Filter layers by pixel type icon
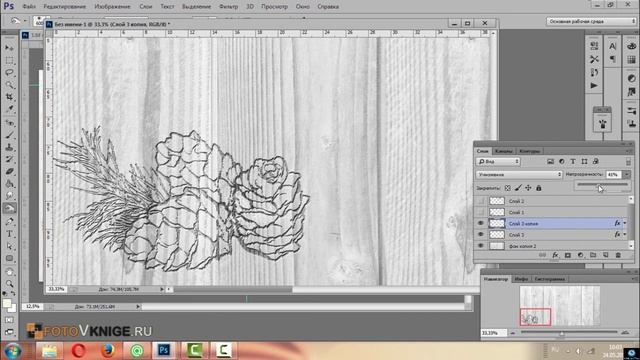 [x=551, y=162]
